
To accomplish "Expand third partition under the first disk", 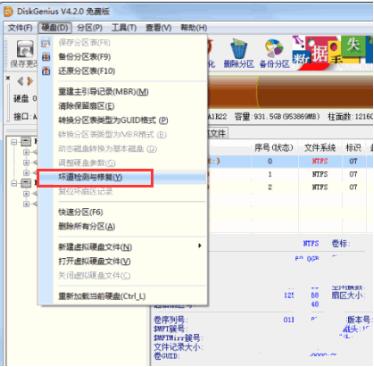I will point(26,173).
